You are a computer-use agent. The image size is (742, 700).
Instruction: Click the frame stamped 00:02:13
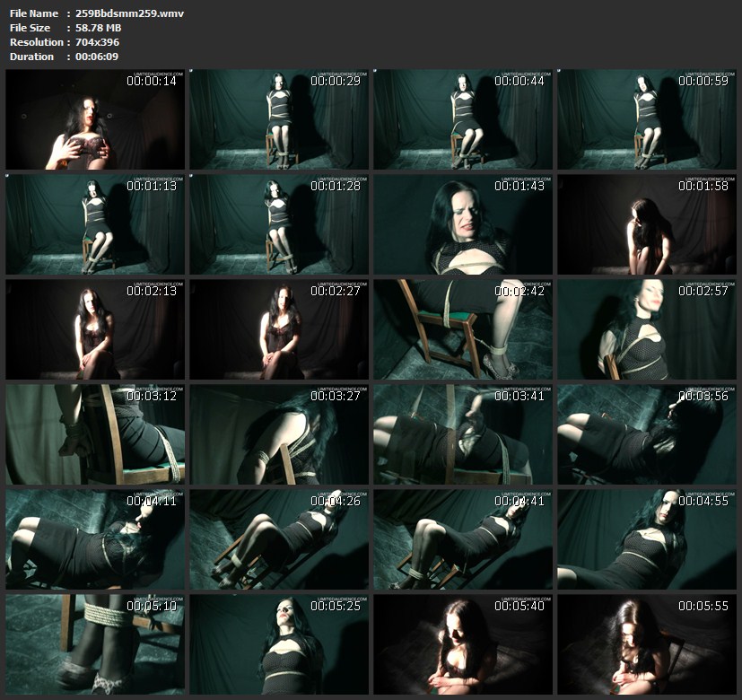(95, 329)
